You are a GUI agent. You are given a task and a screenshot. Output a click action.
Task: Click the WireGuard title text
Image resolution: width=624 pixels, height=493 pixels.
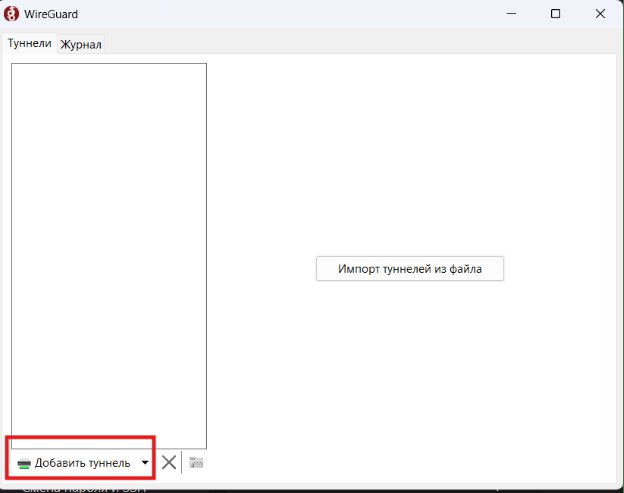53,14
